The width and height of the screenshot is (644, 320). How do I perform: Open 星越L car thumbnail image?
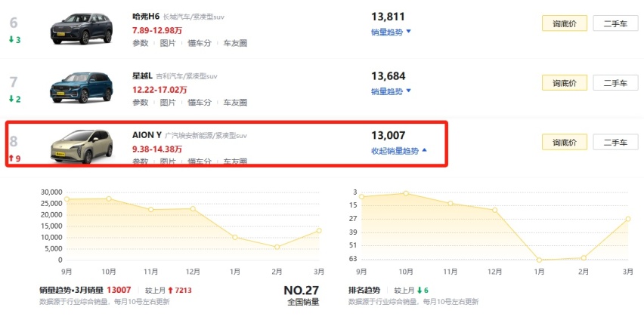(82, 88)
